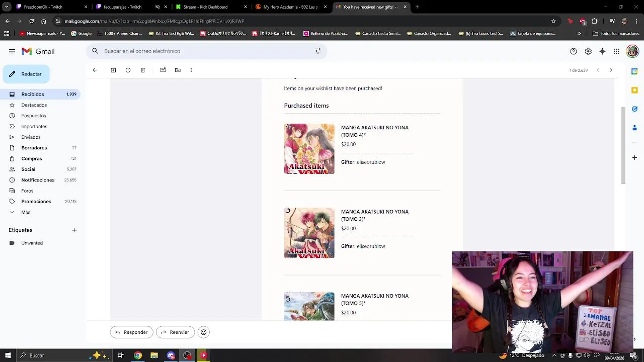Move email to a folder
644x362 pixels.
[x=178, y=70]
